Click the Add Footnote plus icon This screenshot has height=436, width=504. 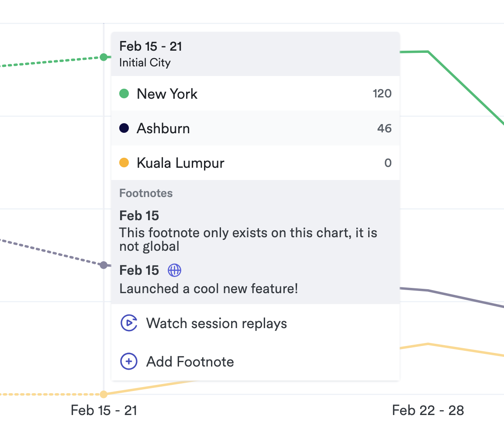[x=129, y=362]
